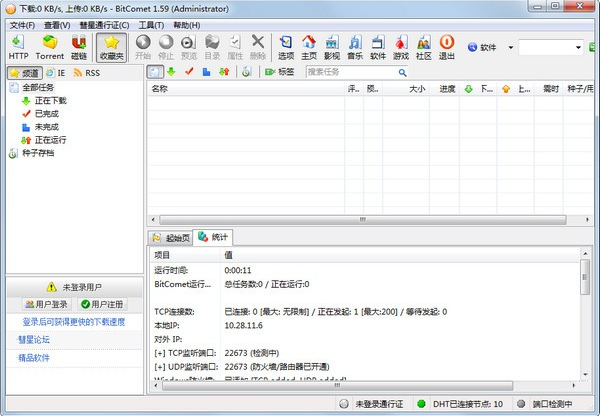
Task: Switch to the 起始页 tab
Action: point(171,238)
